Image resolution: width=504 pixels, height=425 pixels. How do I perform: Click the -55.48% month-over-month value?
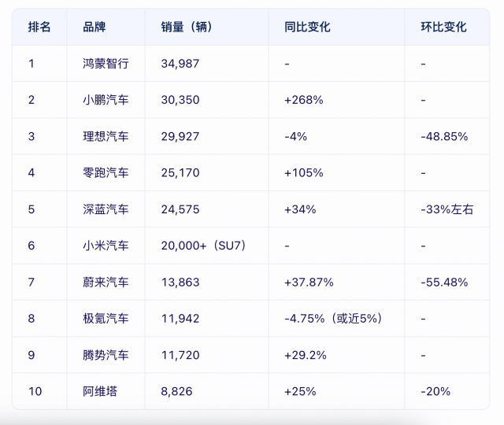[x=444, y=283]
